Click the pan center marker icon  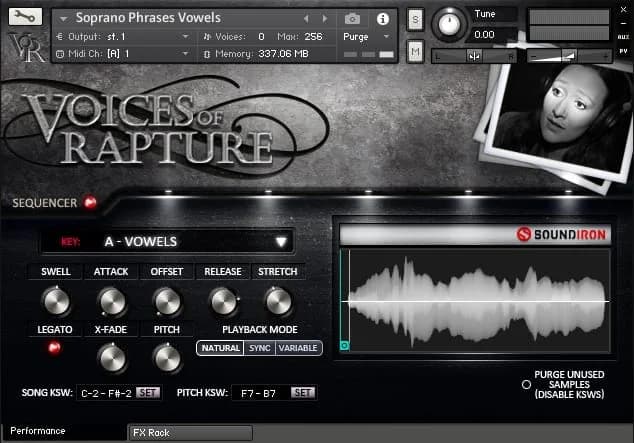474,56
